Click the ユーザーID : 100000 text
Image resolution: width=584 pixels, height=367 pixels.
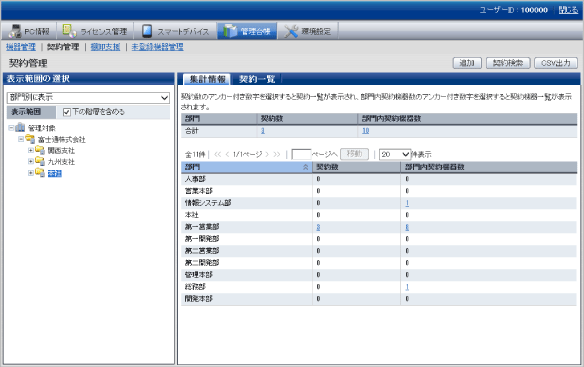tap(514, 10)
